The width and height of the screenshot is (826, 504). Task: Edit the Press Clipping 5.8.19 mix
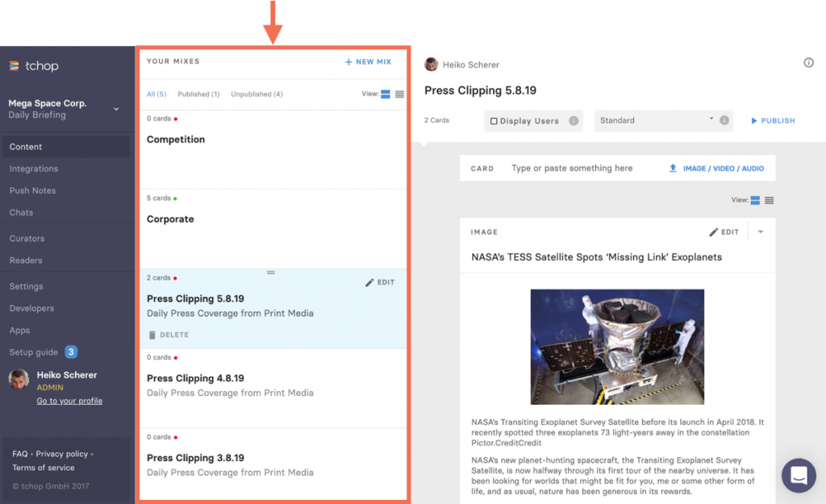coord(380,282)
